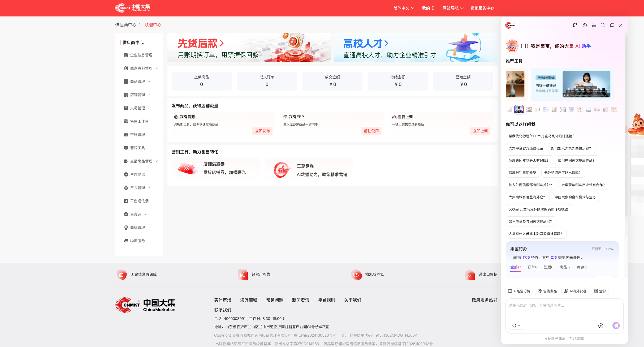Switch to 售后0 todo tab
This screenshot has width=644, height=347.
pyautogui.click(x=548, y=267)
